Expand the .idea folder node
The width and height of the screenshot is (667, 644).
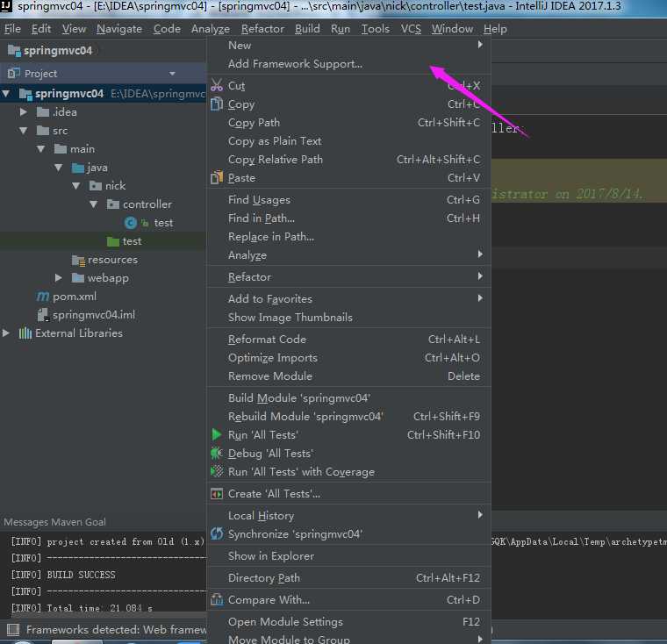pyautogui.click(x=24, y=112)
